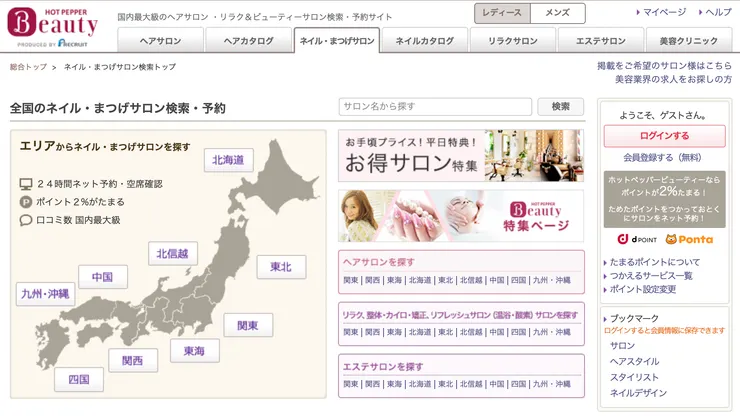Open the リラクサロン tab
The width and height of the screenshot is (740, 416).
[513, 40]
